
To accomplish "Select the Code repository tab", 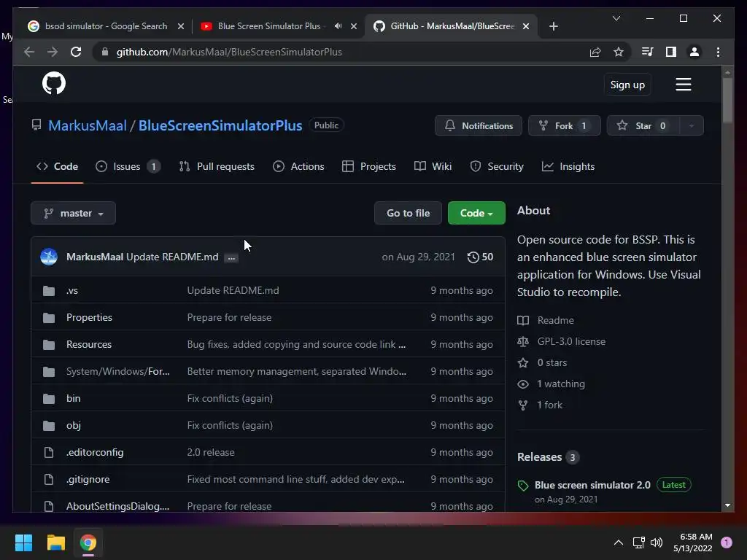I will (x=57, y=167).
